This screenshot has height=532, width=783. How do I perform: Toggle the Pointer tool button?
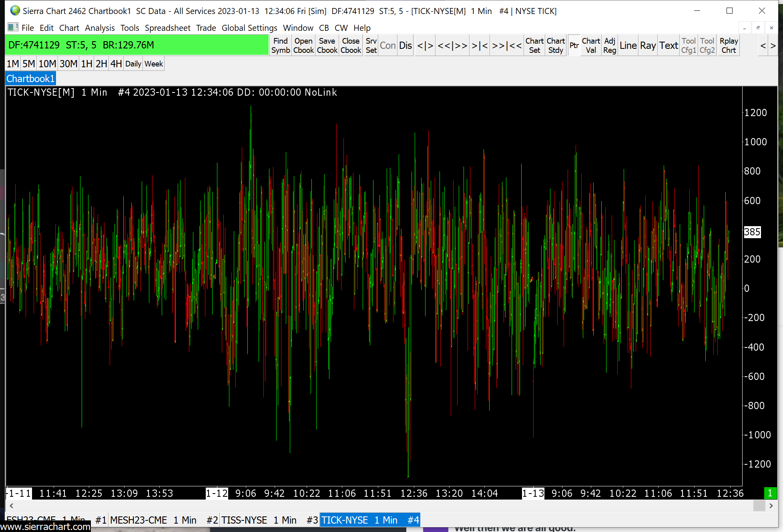pyautogui.click(x=574, y=45)
